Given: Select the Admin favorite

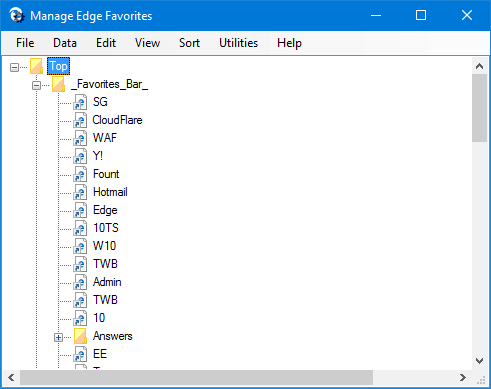Looking at the screenshot, I should 107,282.
